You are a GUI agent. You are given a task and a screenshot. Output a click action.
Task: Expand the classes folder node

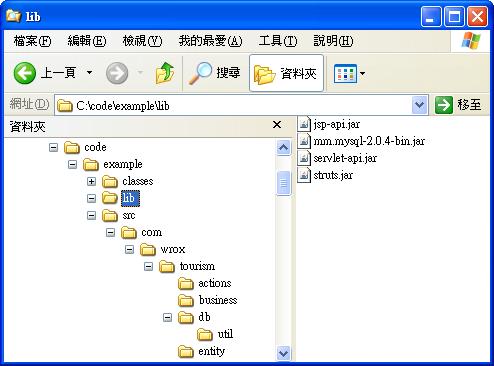(91, 181)
